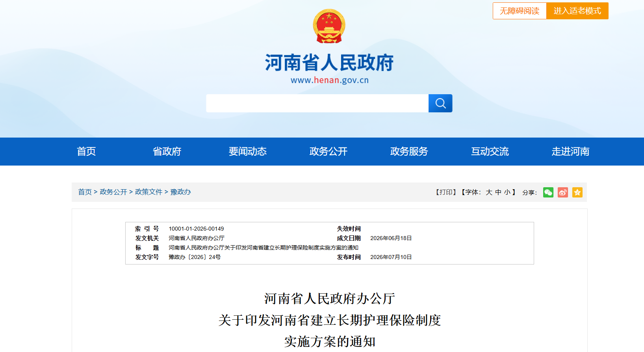
Task: Click 成文日期 value 2026年06月18日
Action: [391, 238]
